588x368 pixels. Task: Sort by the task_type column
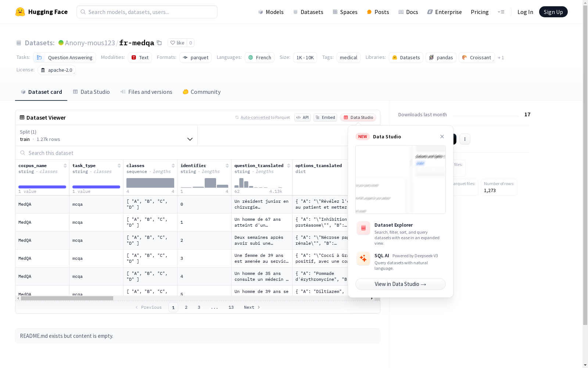(119, 166)
